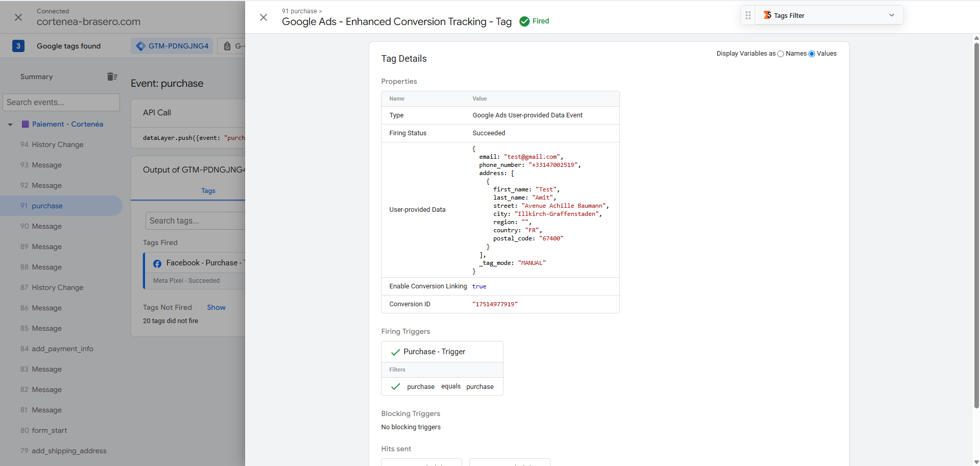This screenshot has height=466, width=980.
Task: Click the cortenea-brasero.com domain title
Action: (88, 22)
